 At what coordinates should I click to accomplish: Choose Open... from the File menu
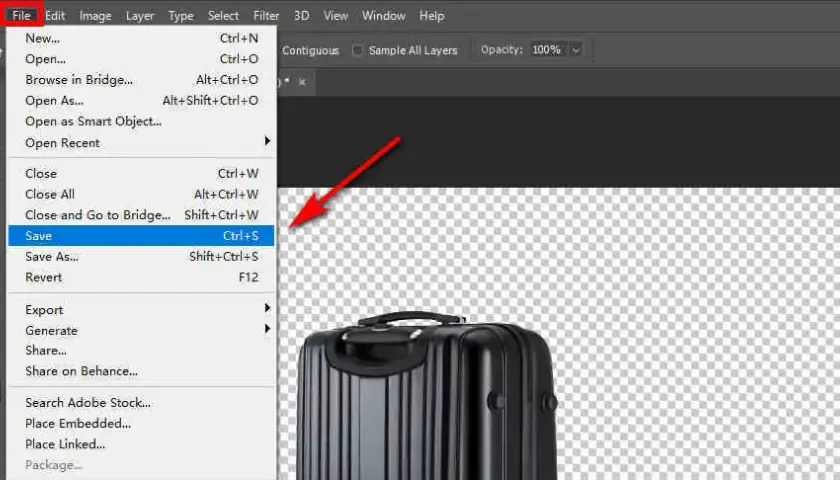pos(141,59)
